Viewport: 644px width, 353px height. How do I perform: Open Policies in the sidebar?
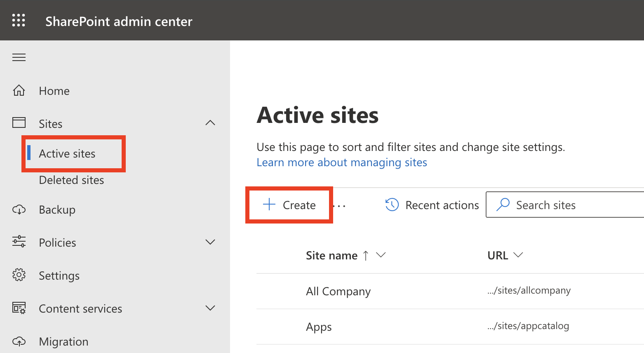tap(58, 242)
